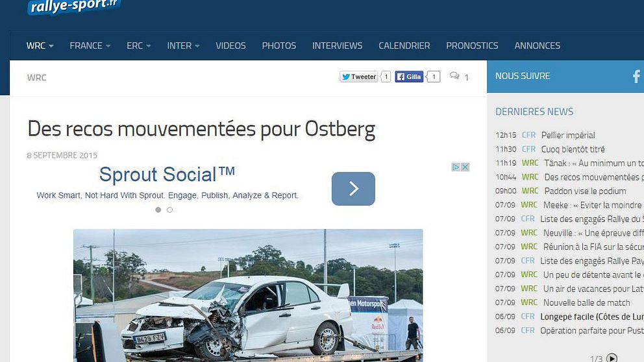This screenshot has height=362, width=644.
Task: Click the Tweeter share button
Action: click(358, 77)
